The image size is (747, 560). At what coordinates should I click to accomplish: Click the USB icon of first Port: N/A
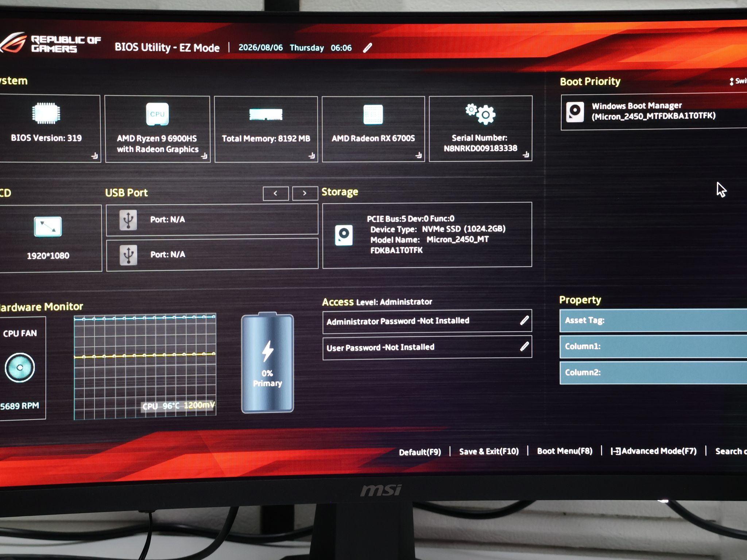(x=128, y=220)
